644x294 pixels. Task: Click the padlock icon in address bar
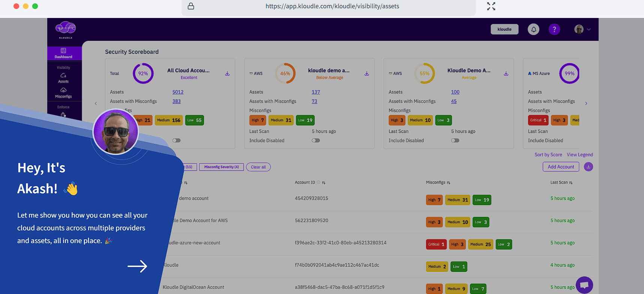[191, 6]
